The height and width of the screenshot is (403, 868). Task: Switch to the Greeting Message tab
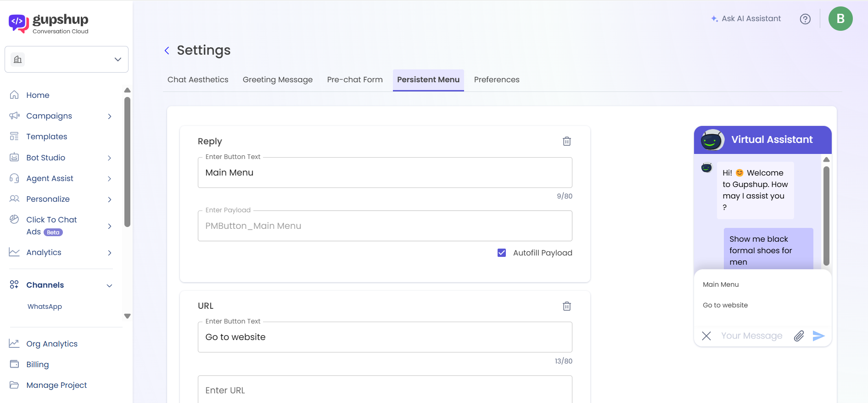click(278, 79)
